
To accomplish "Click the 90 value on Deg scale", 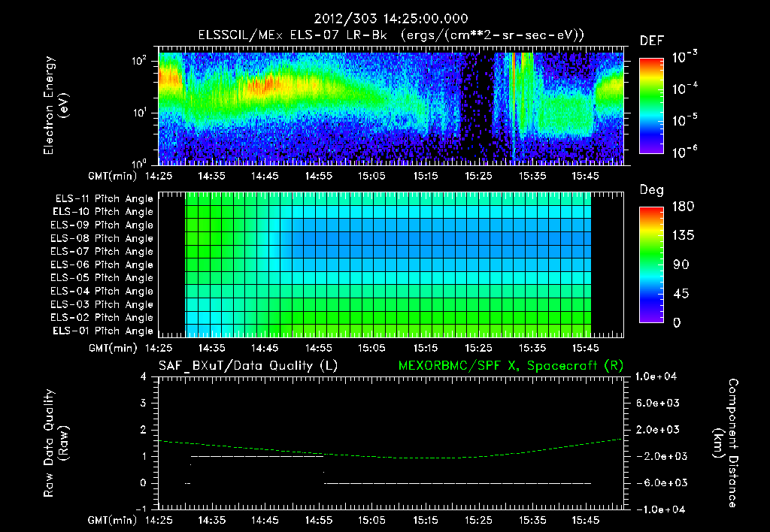I will 681,265.
